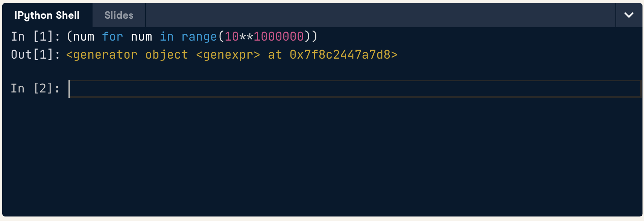This screenshot has width=644, height=221.
Task: Click the blue 'in' keyword
Action: (167, 36)
